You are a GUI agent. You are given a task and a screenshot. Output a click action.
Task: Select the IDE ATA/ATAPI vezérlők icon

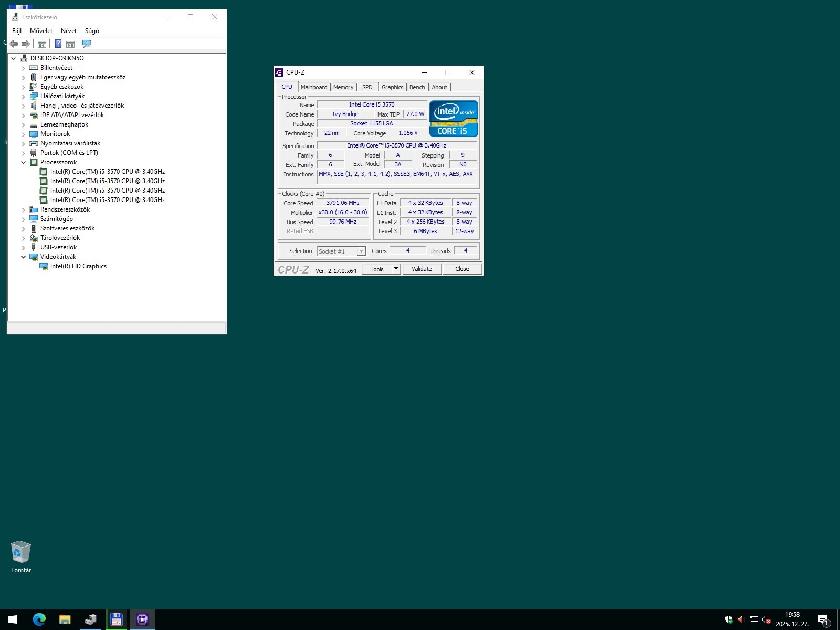[x=34, y=115]
